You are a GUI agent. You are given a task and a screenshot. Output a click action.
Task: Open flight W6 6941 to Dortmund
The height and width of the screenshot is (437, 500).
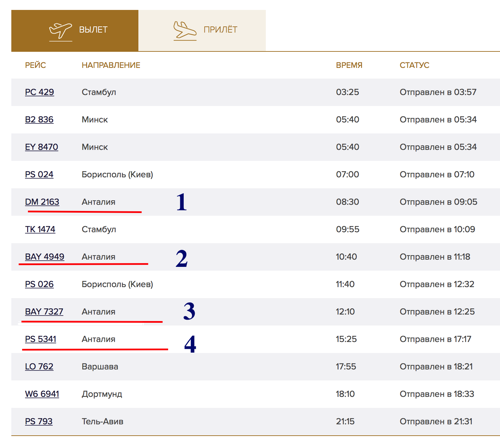(x=42, y=394)
